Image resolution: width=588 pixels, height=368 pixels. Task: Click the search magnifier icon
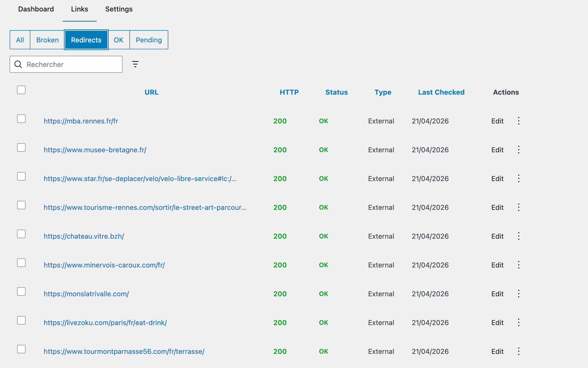click(18, 64)
